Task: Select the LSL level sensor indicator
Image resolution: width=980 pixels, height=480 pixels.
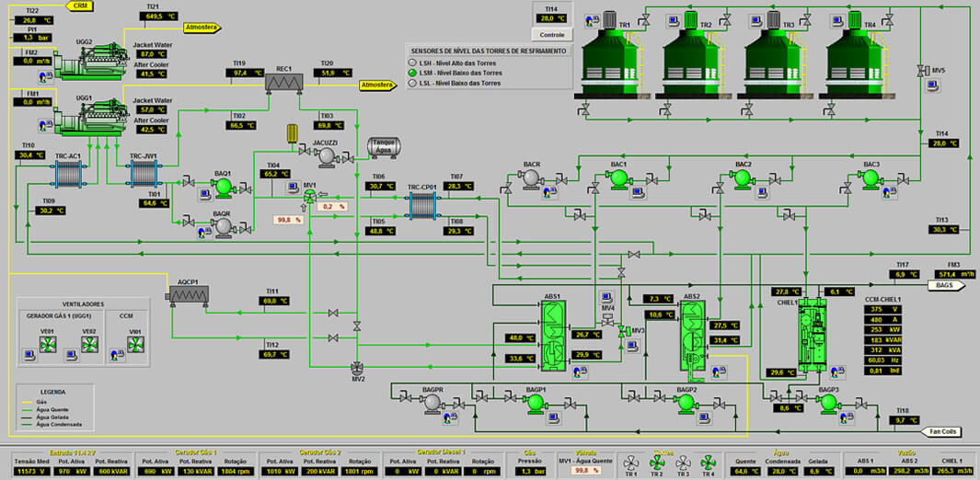Action: [413, 83]
